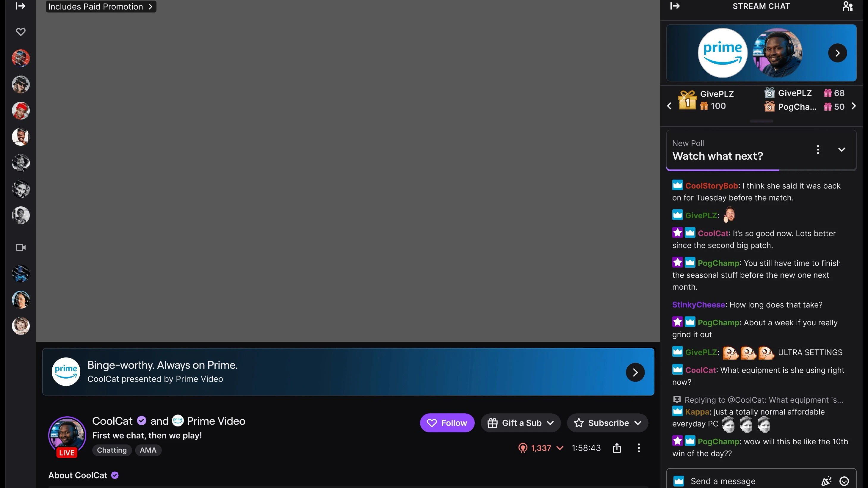Screen dimensions: 868x488
Task: Click the 'ULTRA SETTINGS' chat message
Action: pos(810,352)
